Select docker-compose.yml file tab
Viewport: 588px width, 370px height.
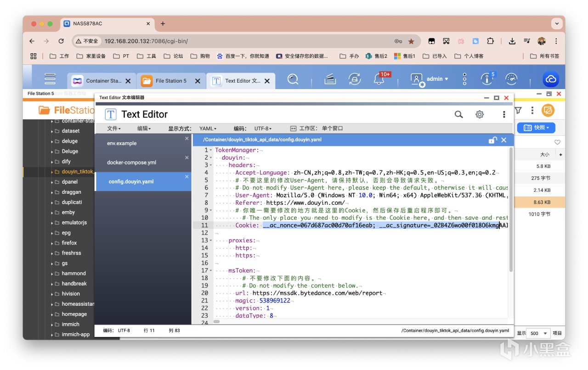point(142,163)
